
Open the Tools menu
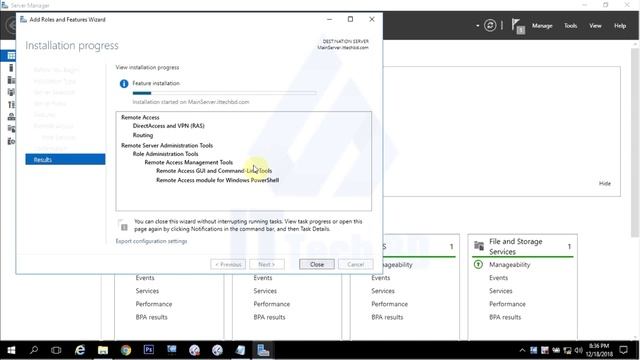coord(570,26)
